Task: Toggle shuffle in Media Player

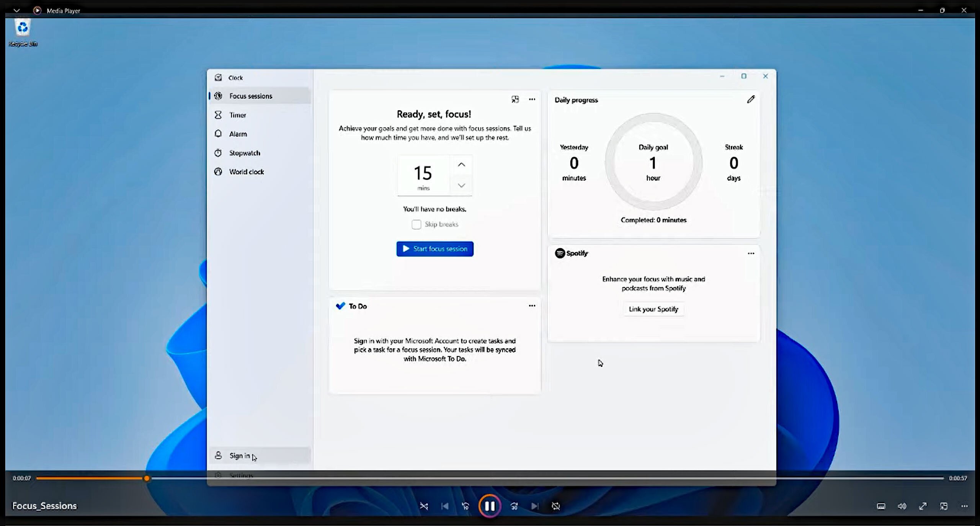Action: pos(424,506)
